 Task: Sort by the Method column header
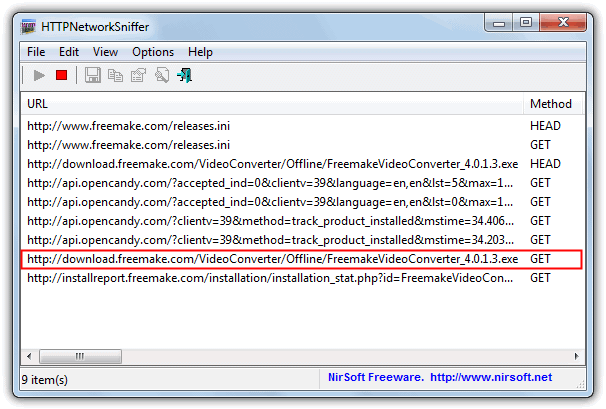coord(553,104)
